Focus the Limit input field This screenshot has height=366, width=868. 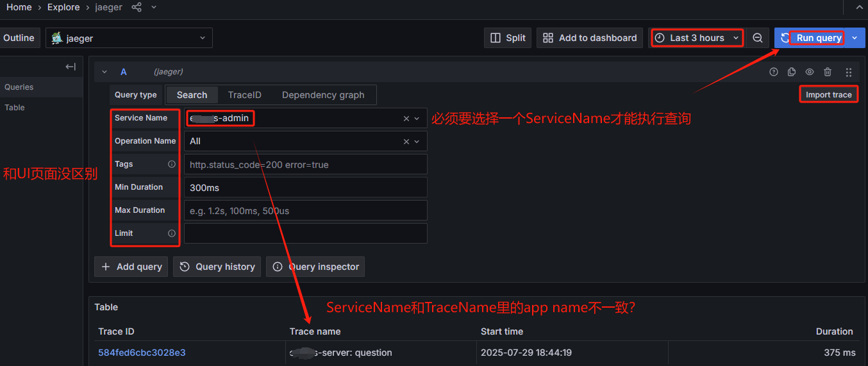tap(305, 233)
